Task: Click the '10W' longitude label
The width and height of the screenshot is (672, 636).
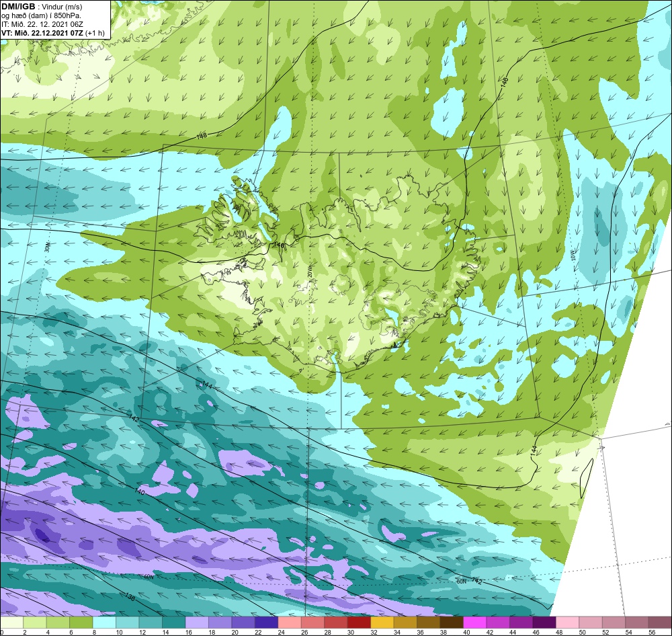Action: (573, 255)
